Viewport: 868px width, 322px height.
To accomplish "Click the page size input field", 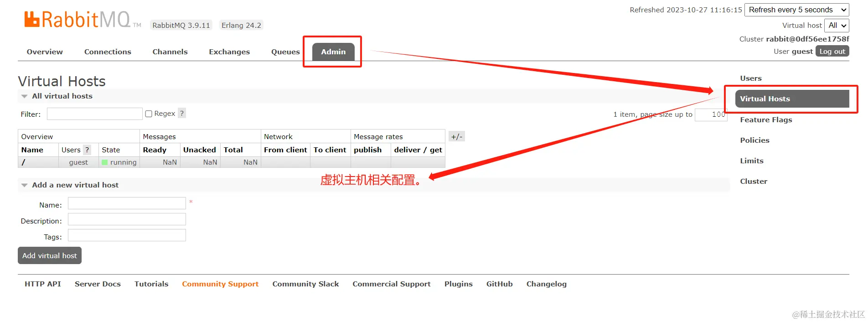I will (711, 114).
